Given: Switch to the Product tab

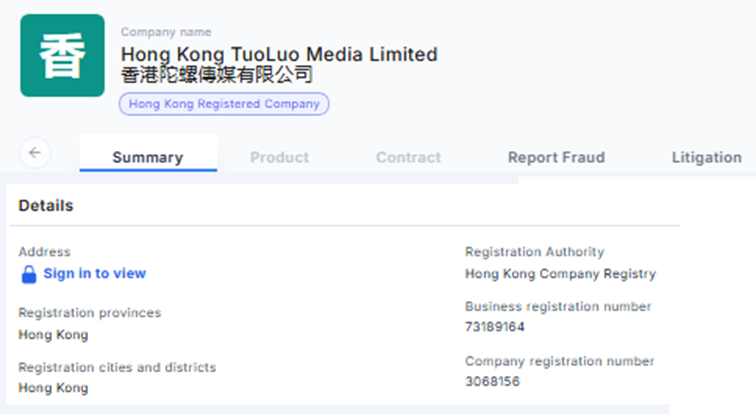Looking at the screenshot, I should [279, 157].
